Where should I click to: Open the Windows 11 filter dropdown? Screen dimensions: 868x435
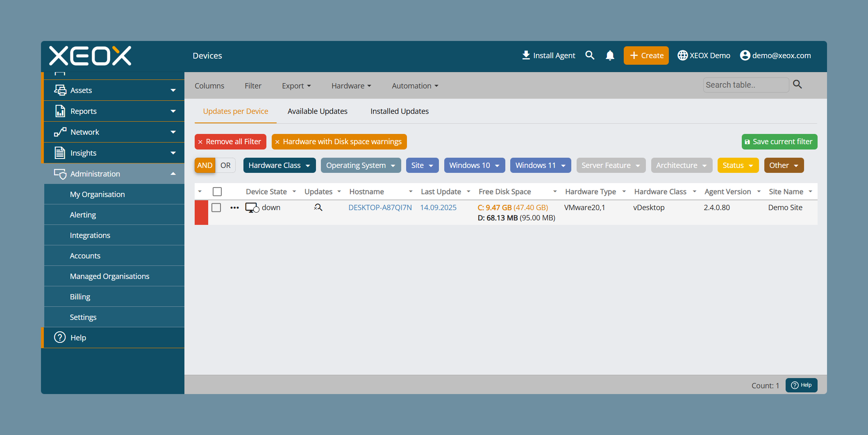pyautogui.click(x=541, y=165)
